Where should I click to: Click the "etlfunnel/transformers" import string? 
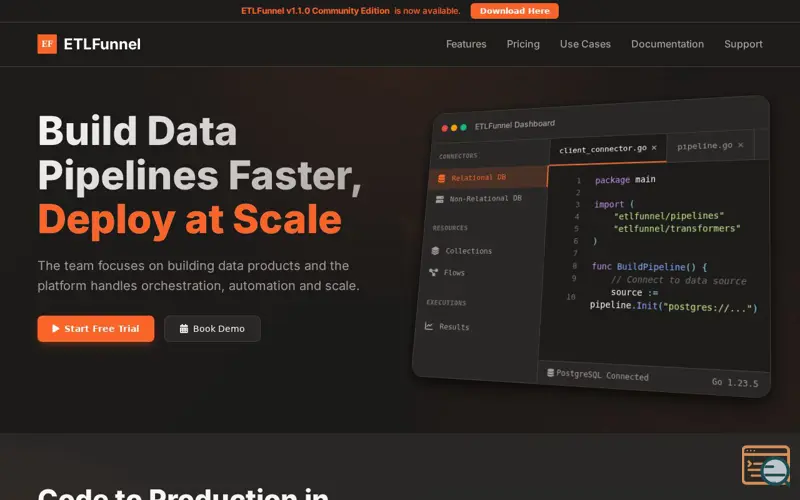pyautogui.click(x=677, y=229)
